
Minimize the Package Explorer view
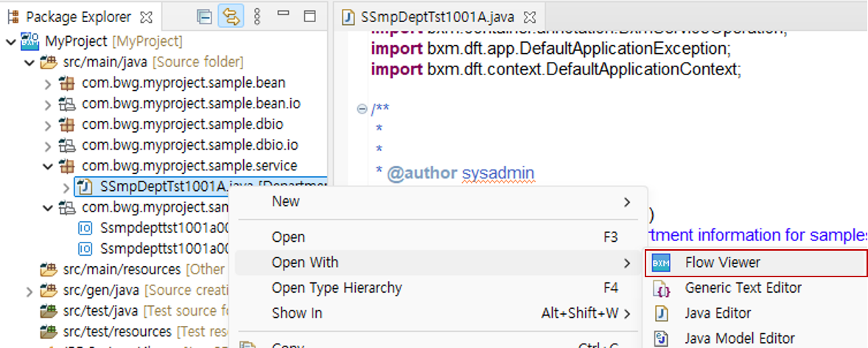[x=283, y=13]
